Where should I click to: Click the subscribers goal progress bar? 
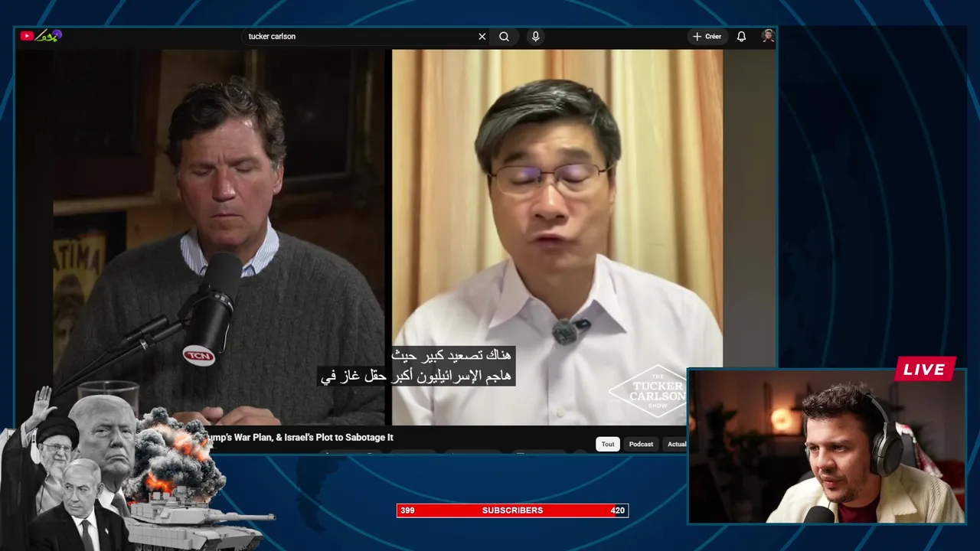[x=512, y=510]
